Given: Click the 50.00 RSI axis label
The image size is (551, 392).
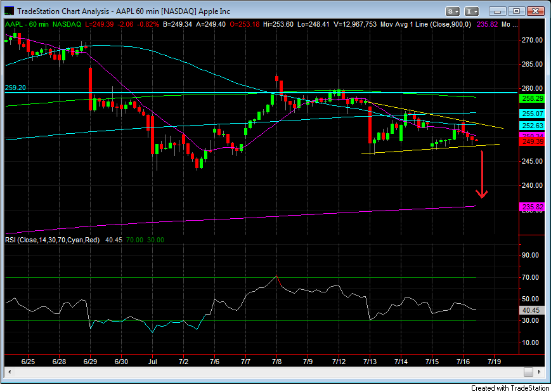Looking at the screenshot, I should (531, 299).
